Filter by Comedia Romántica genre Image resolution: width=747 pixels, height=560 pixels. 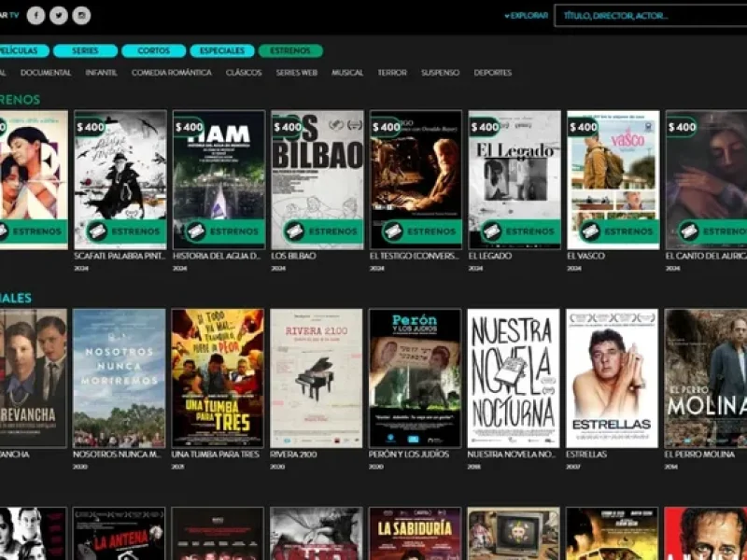click(x=172, y=73)
